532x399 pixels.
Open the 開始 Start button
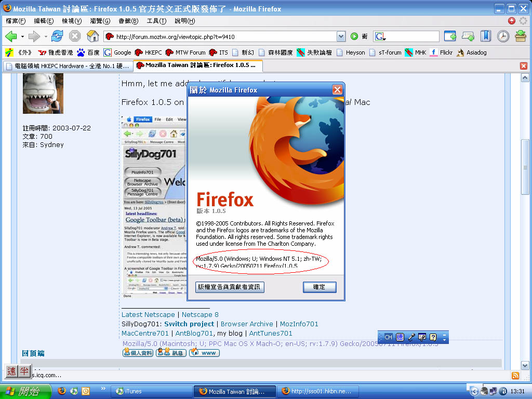point(25,391)
